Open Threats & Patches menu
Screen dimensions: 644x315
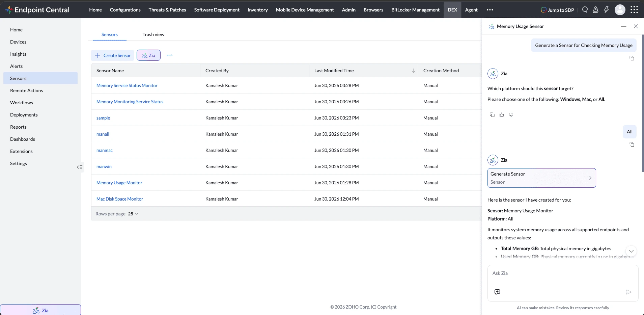pyautogui.click(x=167, y=10)
